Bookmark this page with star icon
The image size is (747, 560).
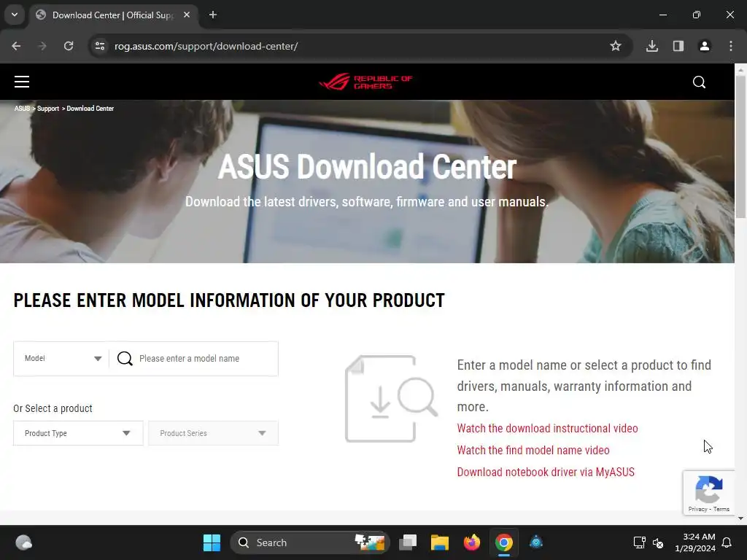point(616,46)
